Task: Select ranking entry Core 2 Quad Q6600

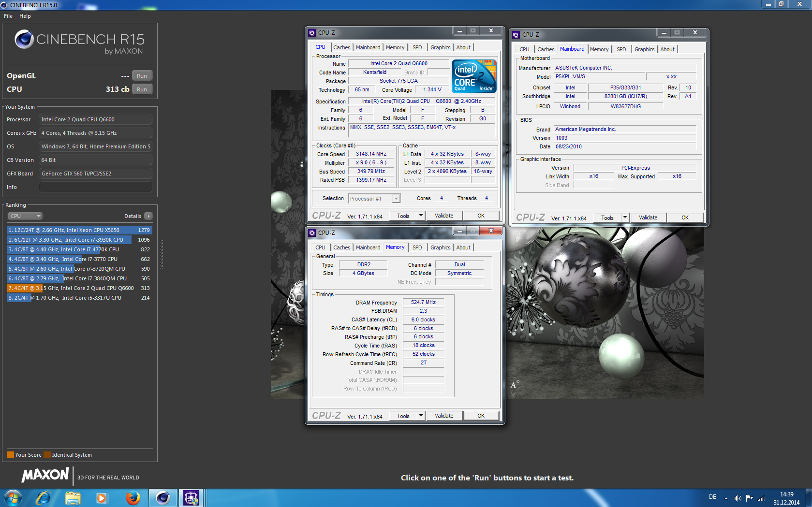Action: click(x=80, y=288)
